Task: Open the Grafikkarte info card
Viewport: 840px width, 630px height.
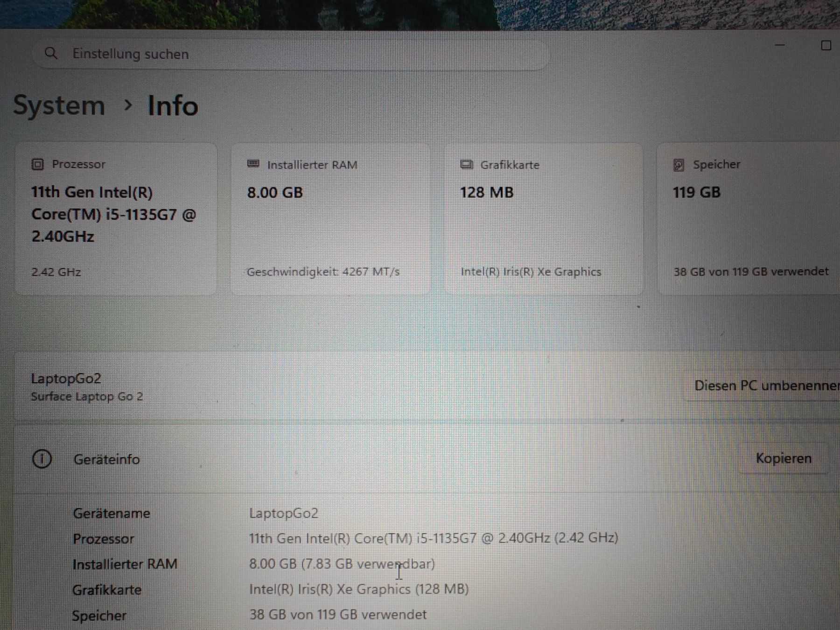Action: pyautogui.click(x=543, y=218)
